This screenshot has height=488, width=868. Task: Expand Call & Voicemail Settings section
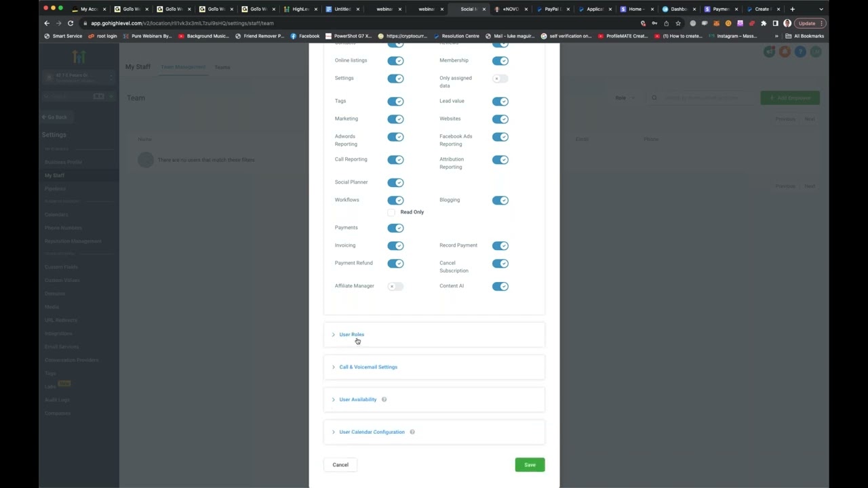[x=434, y=367]
